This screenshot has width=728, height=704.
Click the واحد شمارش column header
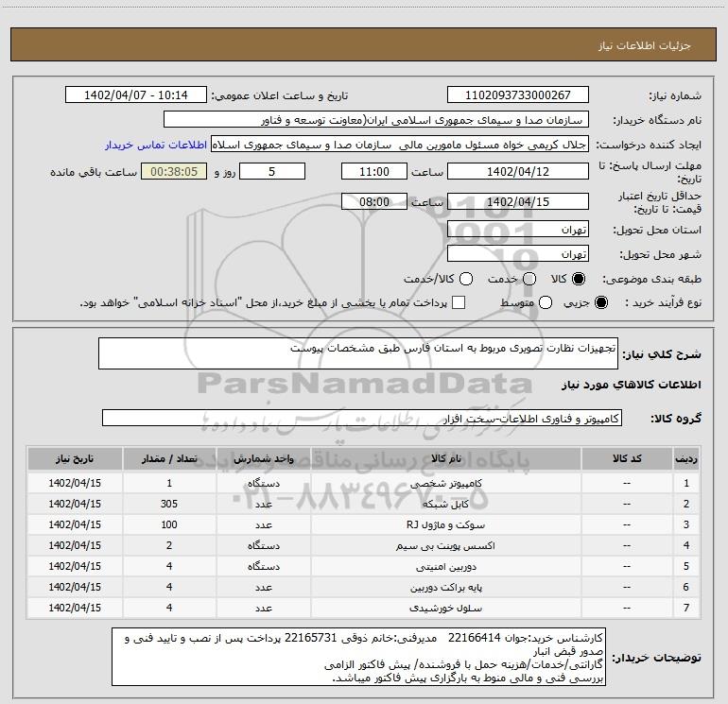pos(263,458)
